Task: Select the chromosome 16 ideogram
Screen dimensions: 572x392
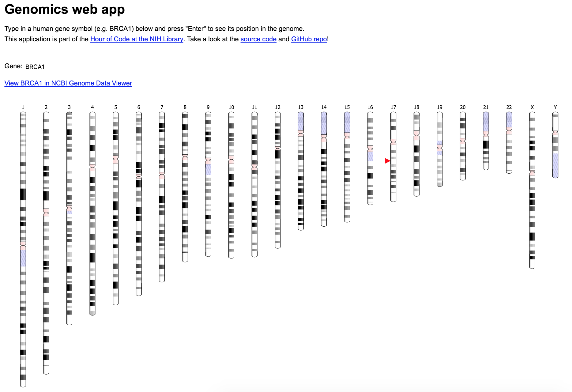Action: 370,158
